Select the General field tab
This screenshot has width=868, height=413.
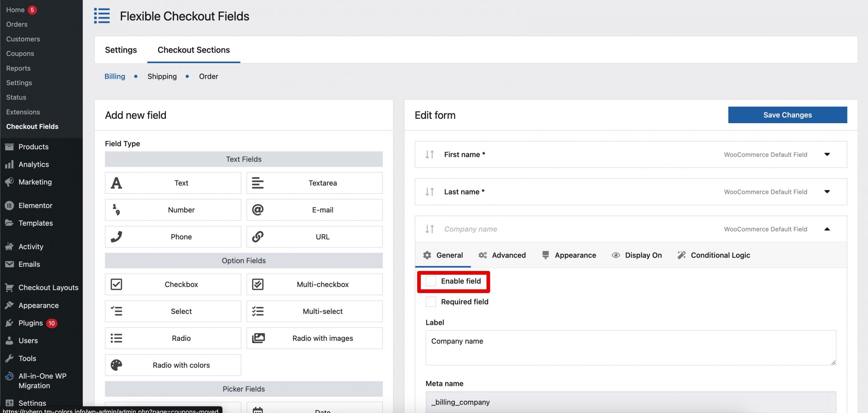(x=443, y=255)
